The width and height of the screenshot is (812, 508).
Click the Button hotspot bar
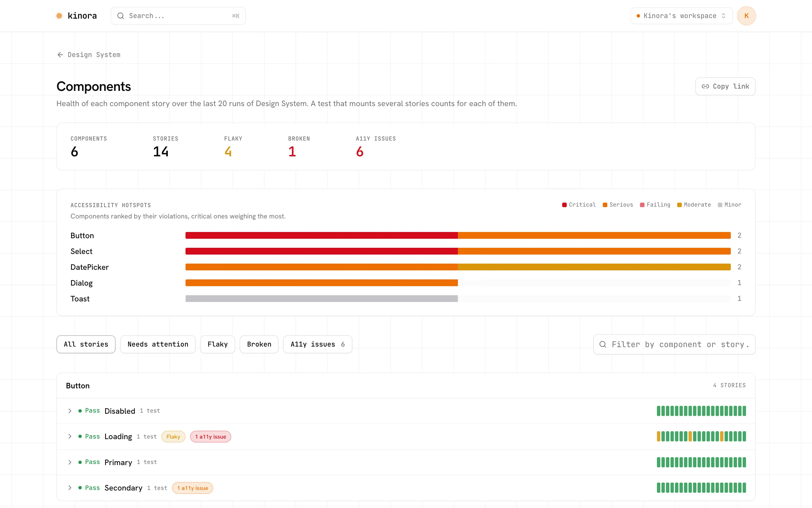click(x=458, y=236)
